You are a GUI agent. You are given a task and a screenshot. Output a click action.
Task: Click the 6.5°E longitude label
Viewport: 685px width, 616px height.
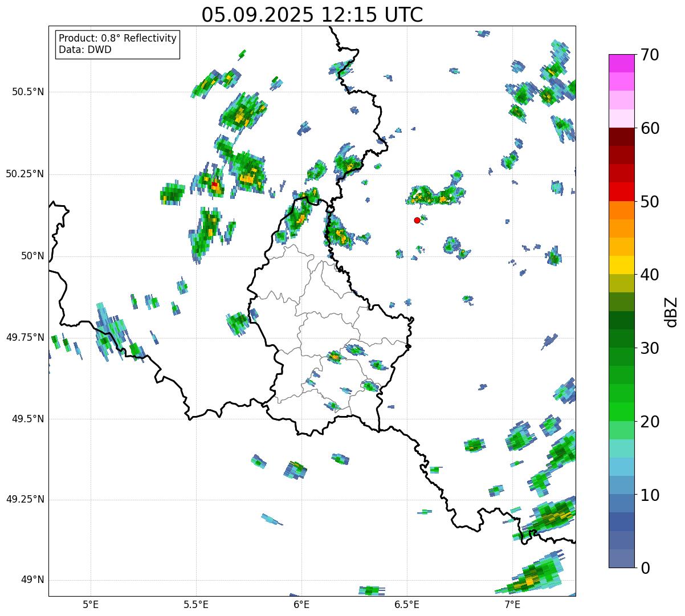(407, 604)
